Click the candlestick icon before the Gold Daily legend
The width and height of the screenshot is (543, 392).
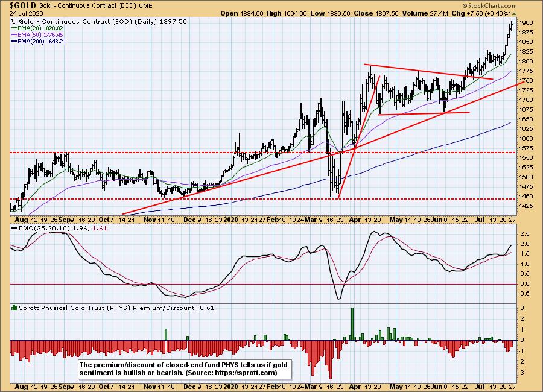point(15,21)
